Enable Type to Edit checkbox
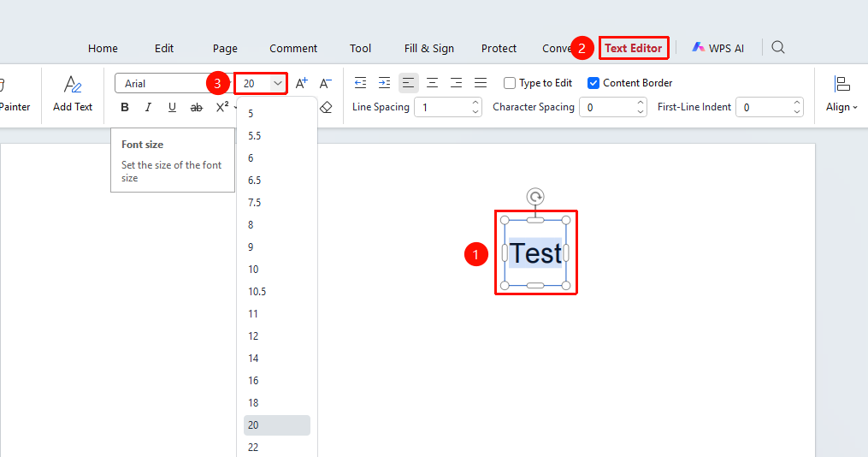868x457 pixels. point(510,83)
